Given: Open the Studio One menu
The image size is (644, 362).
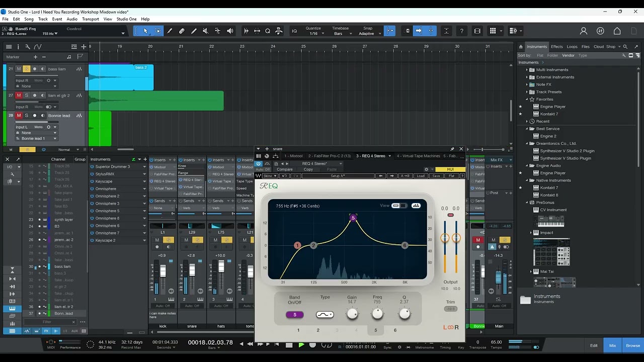Looking at the screenshot, I should 126,19.
